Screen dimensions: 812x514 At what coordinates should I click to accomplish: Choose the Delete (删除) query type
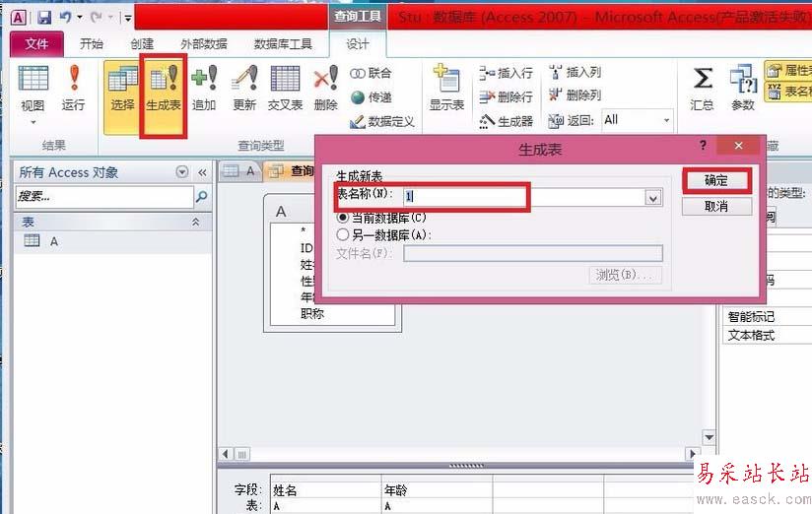(x=326, y=88)
